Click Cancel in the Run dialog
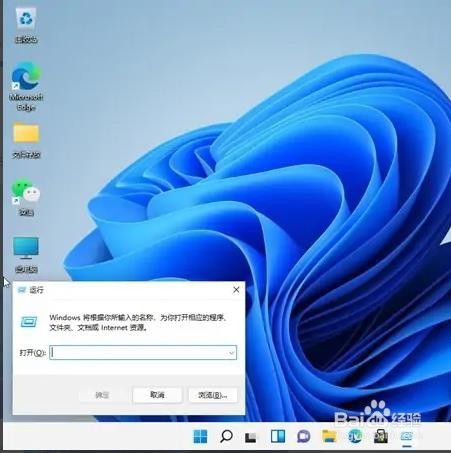Image resolution: width=451 pixels, height=453 pixels. point(157,395)
